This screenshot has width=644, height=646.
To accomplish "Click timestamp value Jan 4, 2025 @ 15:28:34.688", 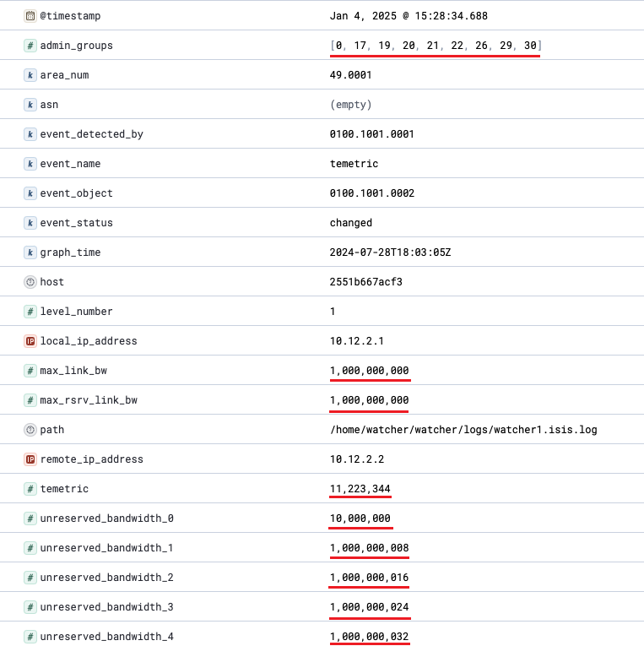I will [409, 16].
